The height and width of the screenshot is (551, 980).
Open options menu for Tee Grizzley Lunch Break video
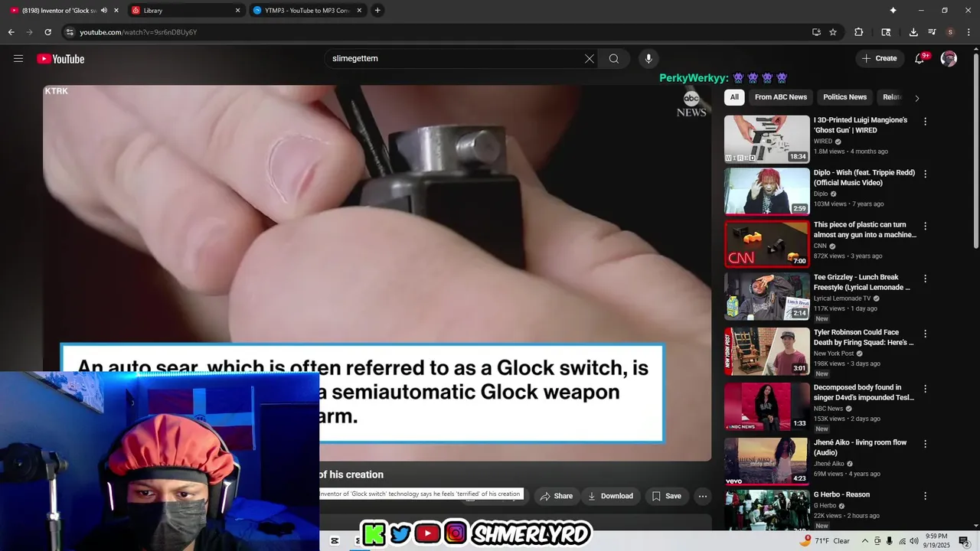pyautogui.click(x=925, y=279)
